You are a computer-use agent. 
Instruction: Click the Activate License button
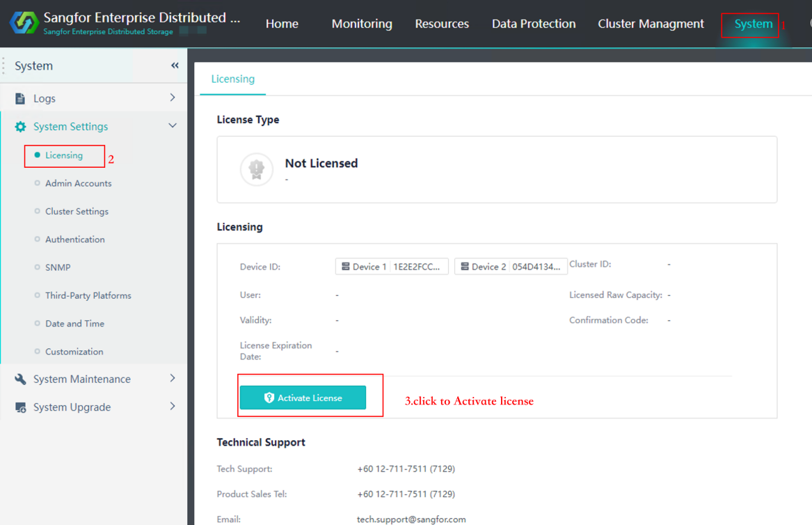[303, 398]
